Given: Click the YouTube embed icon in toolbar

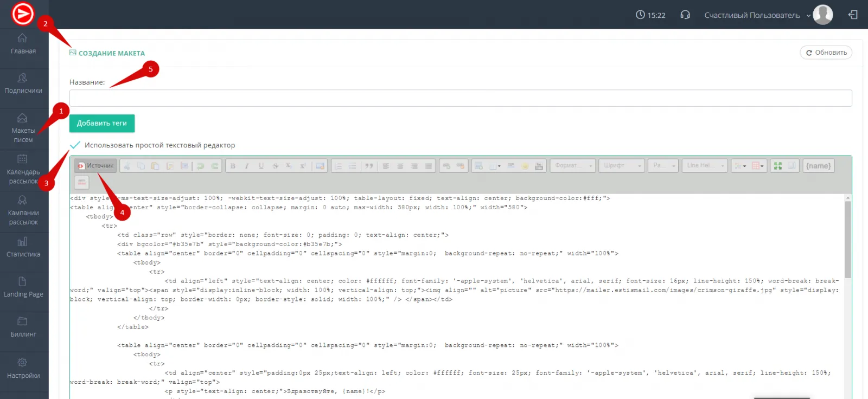Looking at the screenshot, I should pos(539,166).
